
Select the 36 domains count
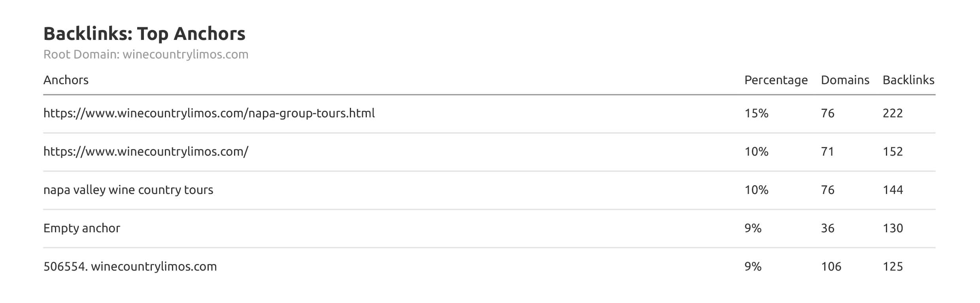point(827,228)
